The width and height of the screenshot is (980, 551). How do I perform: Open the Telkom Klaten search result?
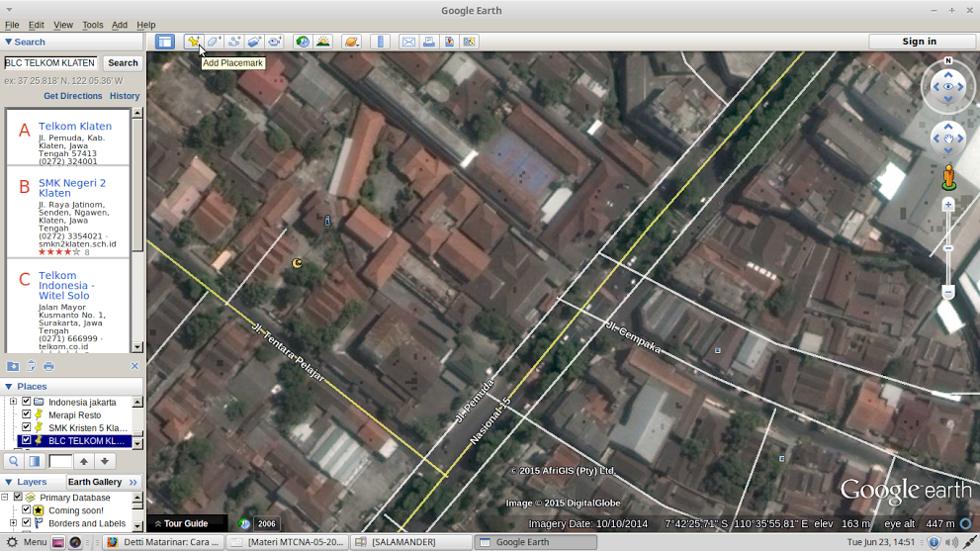click(x=75, y=127)
